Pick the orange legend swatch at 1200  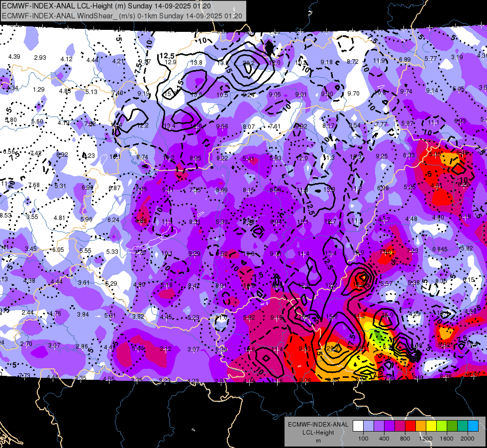coord(421,426)
